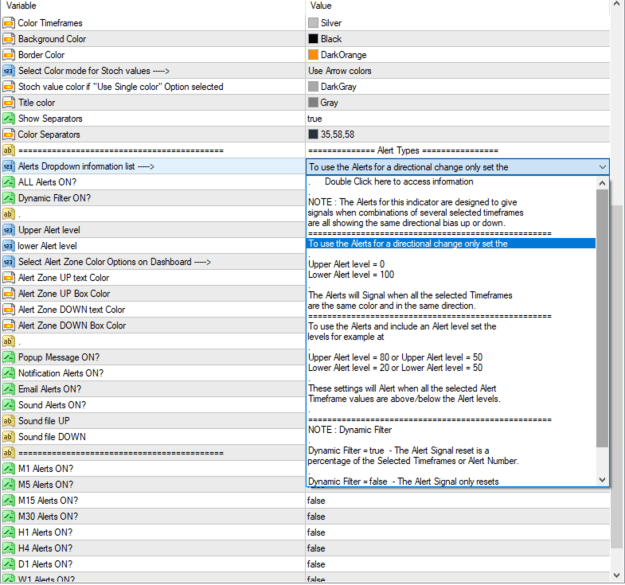The image size is (625, 585).
Task: Click the Color Timeframes row icon
Action: 8,23
